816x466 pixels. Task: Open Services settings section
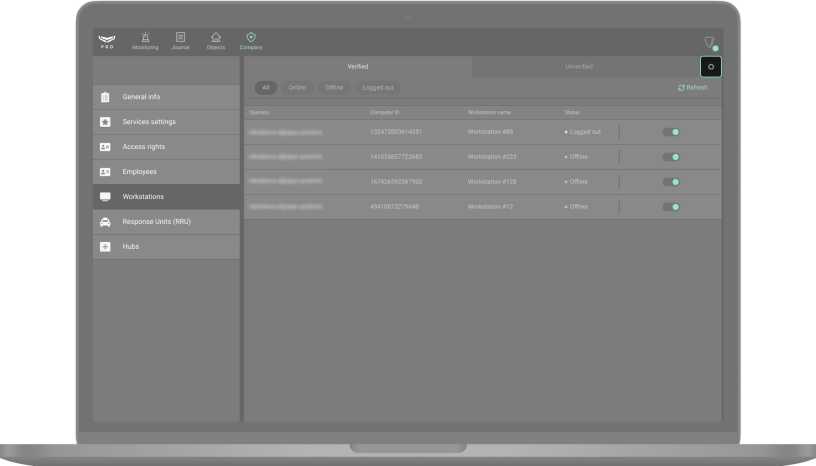click(166, 122)
